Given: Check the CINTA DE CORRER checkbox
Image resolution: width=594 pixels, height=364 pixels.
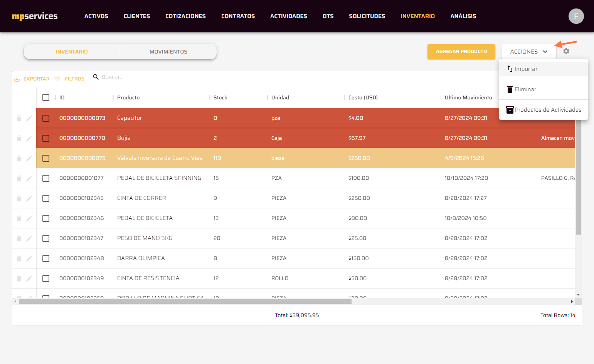Looking at the screenshot, I should click(46, 198).
